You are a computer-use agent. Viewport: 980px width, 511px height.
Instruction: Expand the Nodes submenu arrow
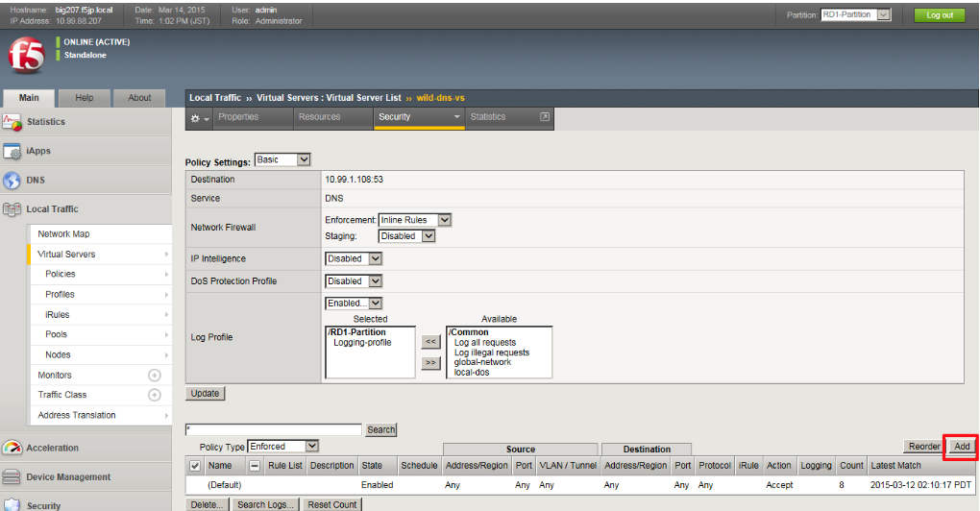tap(166, 354)
